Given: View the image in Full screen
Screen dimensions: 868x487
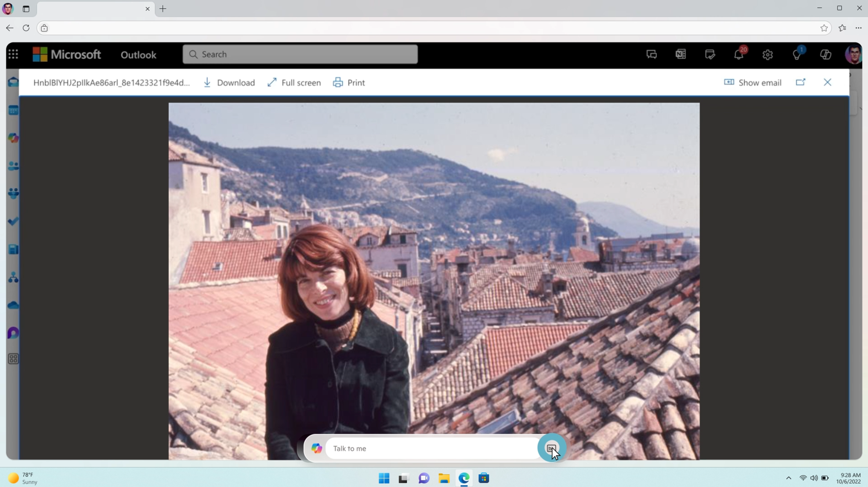Looking at the screenshot, I should point(294,83).
